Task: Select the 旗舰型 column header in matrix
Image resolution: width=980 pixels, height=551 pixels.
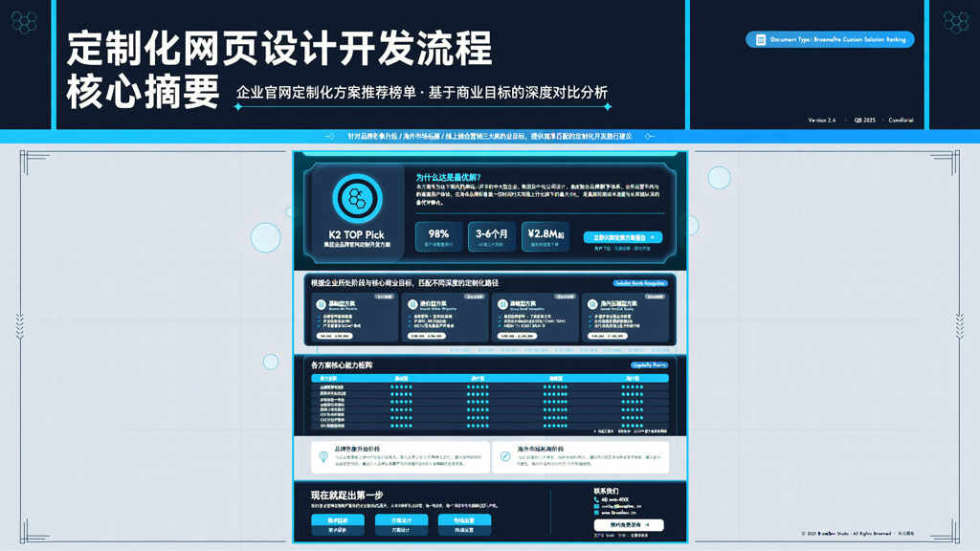Action: tap(555, 379)
